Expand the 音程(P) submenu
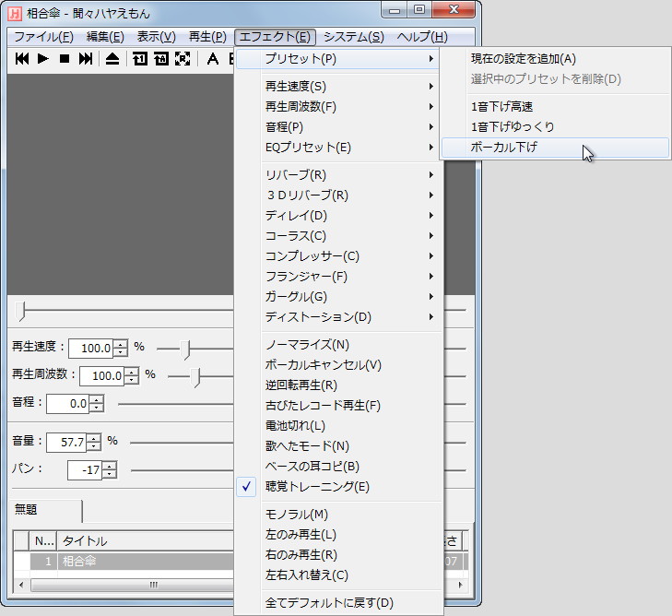 339,127
